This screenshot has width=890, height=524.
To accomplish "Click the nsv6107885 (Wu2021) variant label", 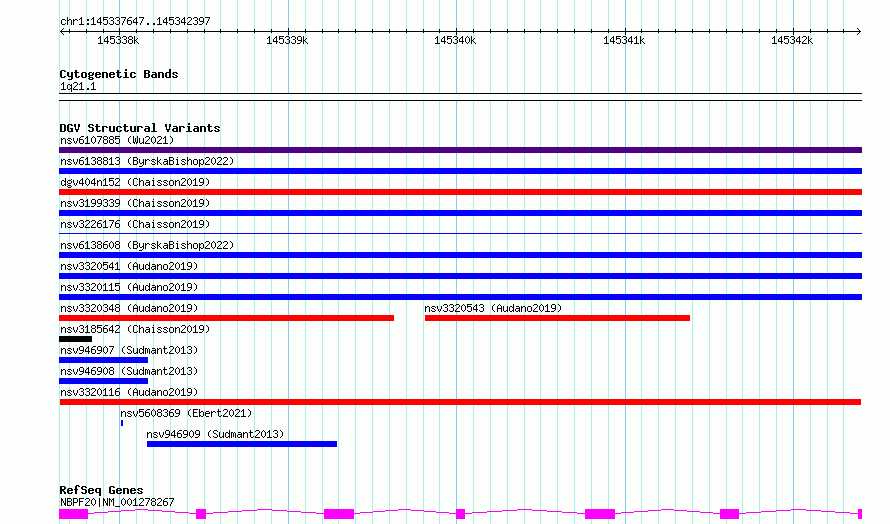I will [117, 140].
